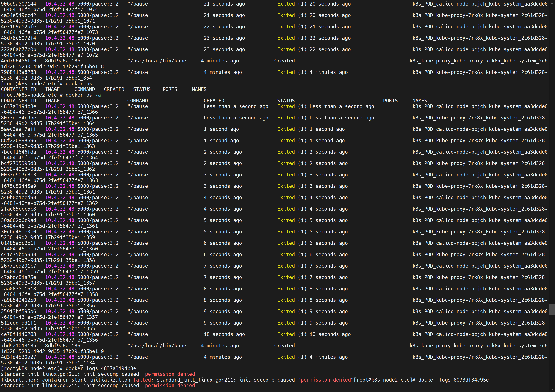The height and width of the screenshot is (392, 555).
Task: Click container ID 906d9a507144 at top
Action: pos(19,4)
